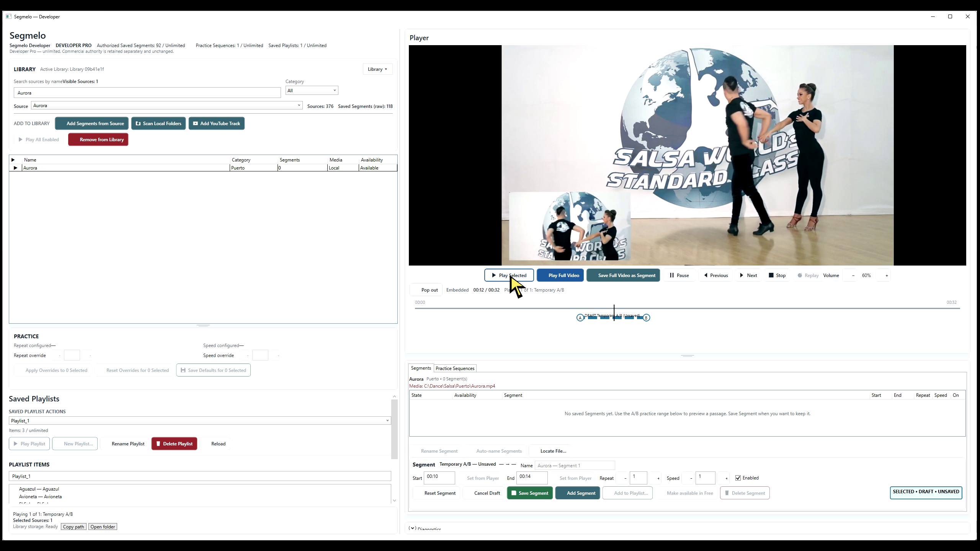Click the segment End time field
Viewport: 980px width, 551px height.
click(532, 478)
